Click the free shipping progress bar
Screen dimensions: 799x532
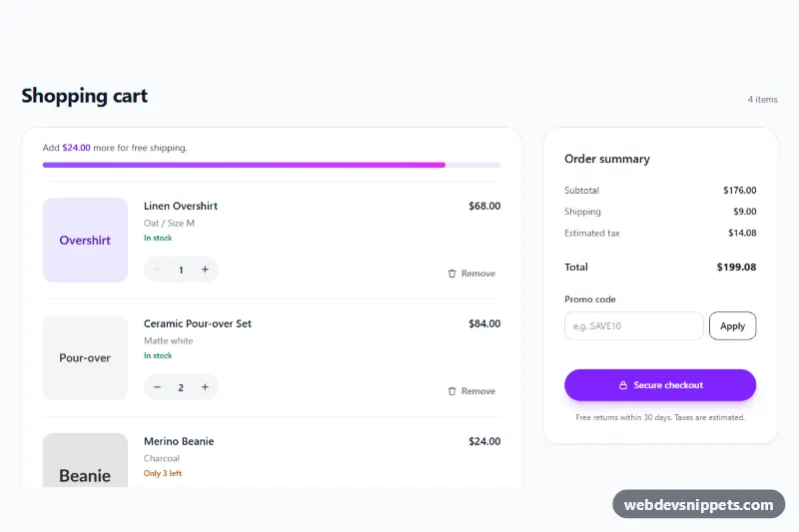point(271,165)
